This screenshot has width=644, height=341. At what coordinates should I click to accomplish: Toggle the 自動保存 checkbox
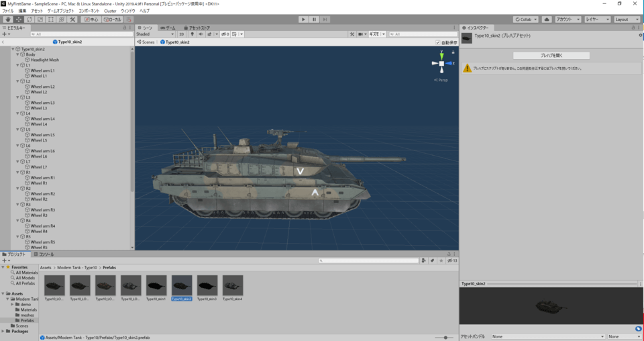pos(437,42)
